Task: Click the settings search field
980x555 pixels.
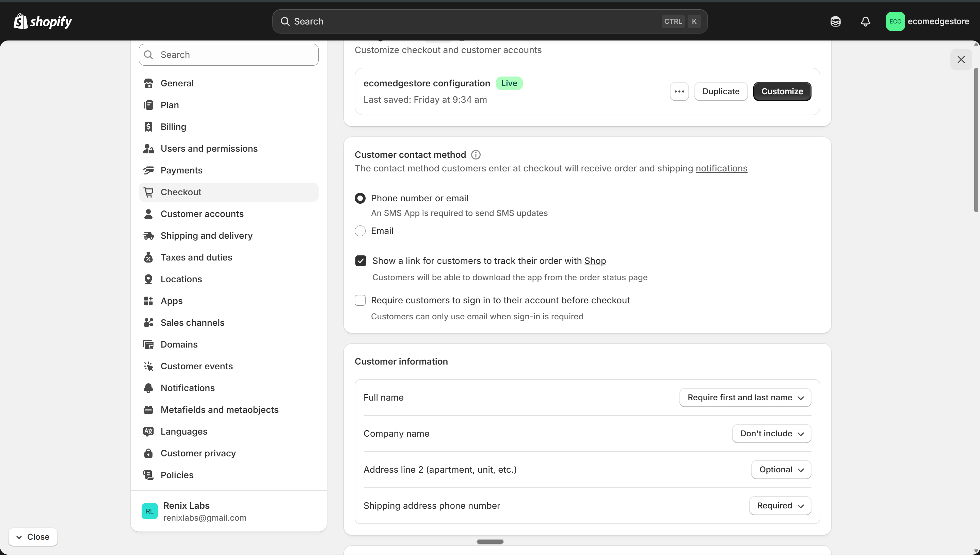Action: pyautogui.click(x=228, y=54)
